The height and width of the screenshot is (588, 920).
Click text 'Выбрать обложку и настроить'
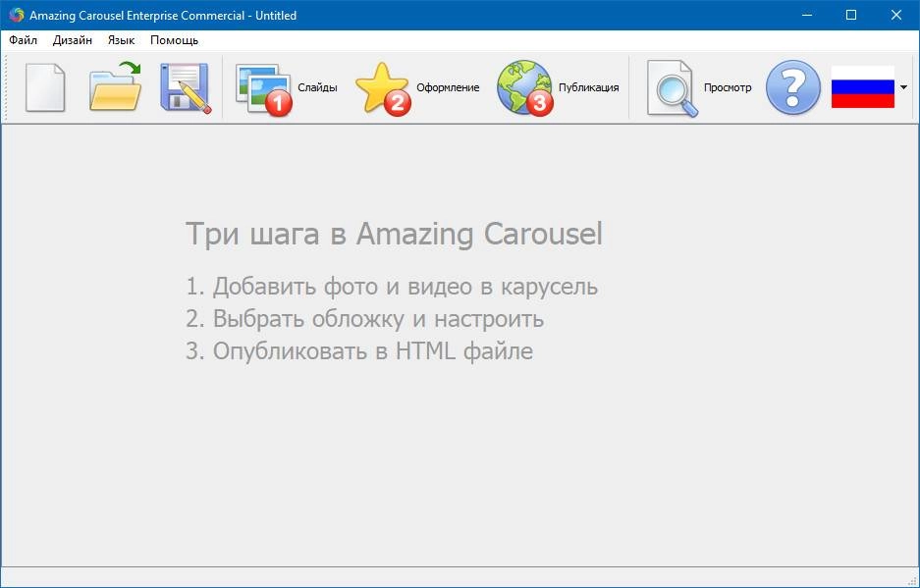pyautogui.click(x=378, y=319)
